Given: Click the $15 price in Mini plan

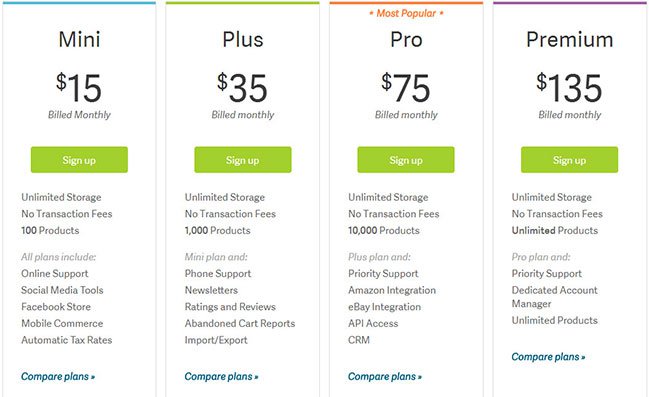Looking at the screenshot, I should point(79,87).
